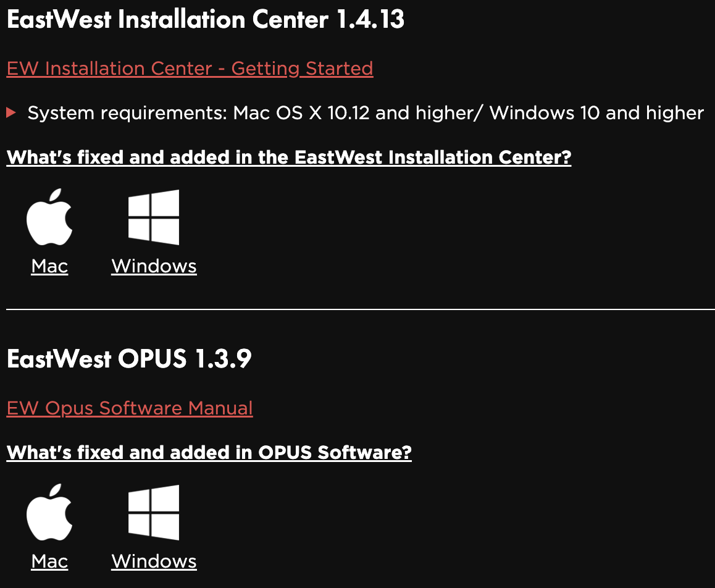Screen dimensions: 715x588
Task: Click the Windows logo to download the OPUS installer
Action: (x=153, y=513)
